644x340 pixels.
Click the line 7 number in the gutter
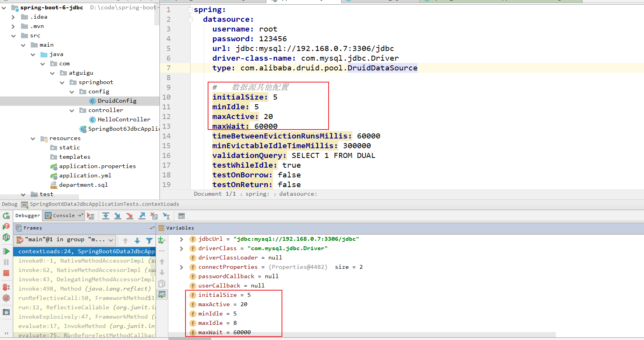tap(168, 68)
